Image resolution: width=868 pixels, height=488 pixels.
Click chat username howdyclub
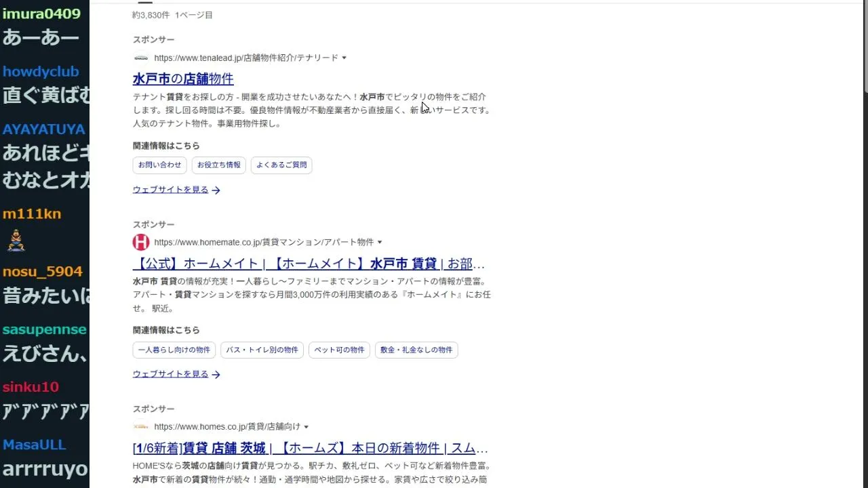(41, 71)
